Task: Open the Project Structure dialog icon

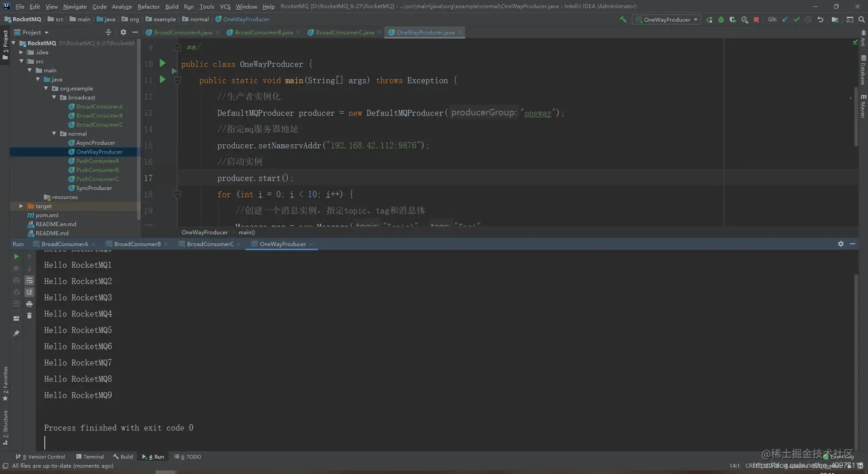Action: tap(835, 20)
